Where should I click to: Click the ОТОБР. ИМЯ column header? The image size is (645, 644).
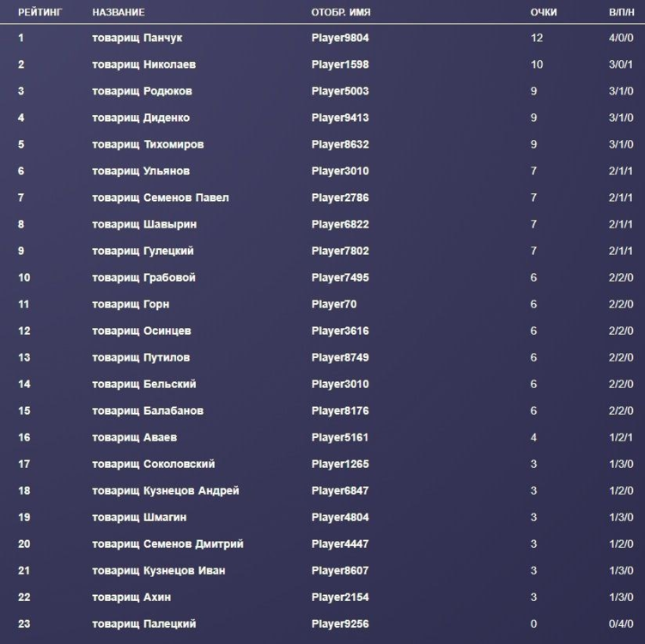(x=341, y=12)
